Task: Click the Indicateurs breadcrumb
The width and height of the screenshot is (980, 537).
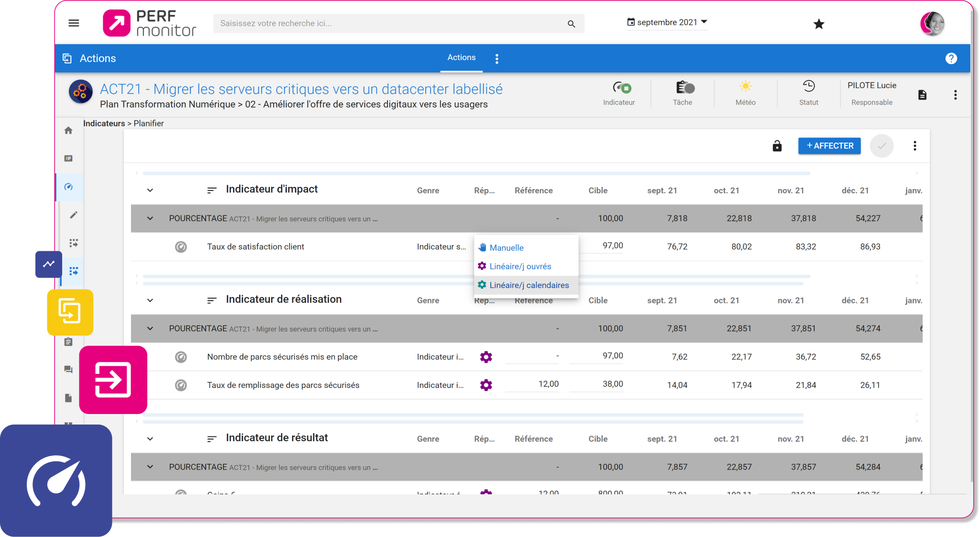Action: coord(104,123)
